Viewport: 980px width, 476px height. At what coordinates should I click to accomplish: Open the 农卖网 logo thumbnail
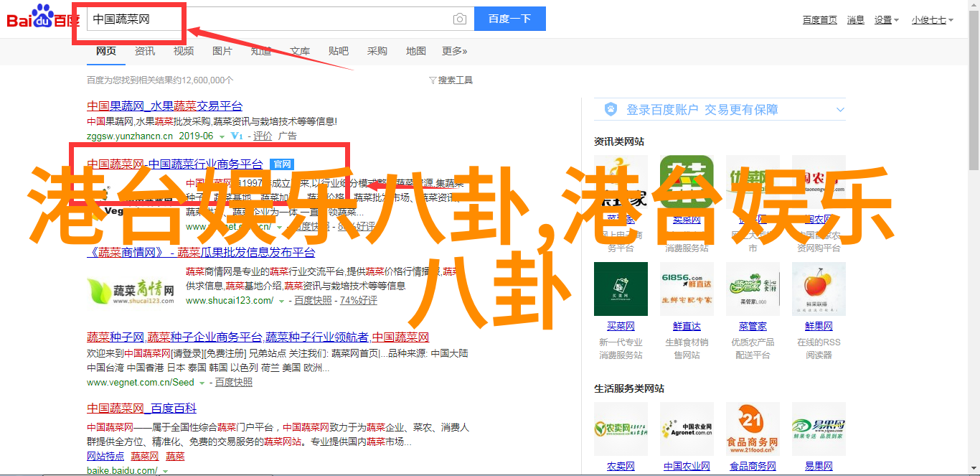(621, 429)
